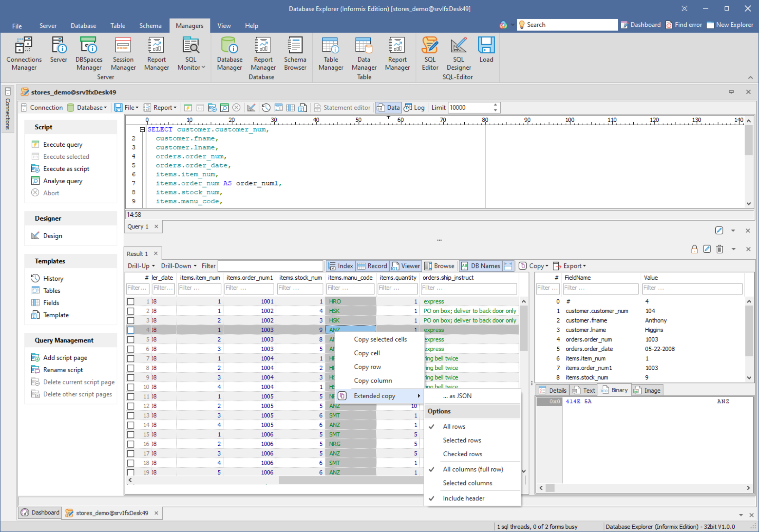Open the SQL Designer
The width and height of the screenshot is (759, 532).
coord(459,53)
